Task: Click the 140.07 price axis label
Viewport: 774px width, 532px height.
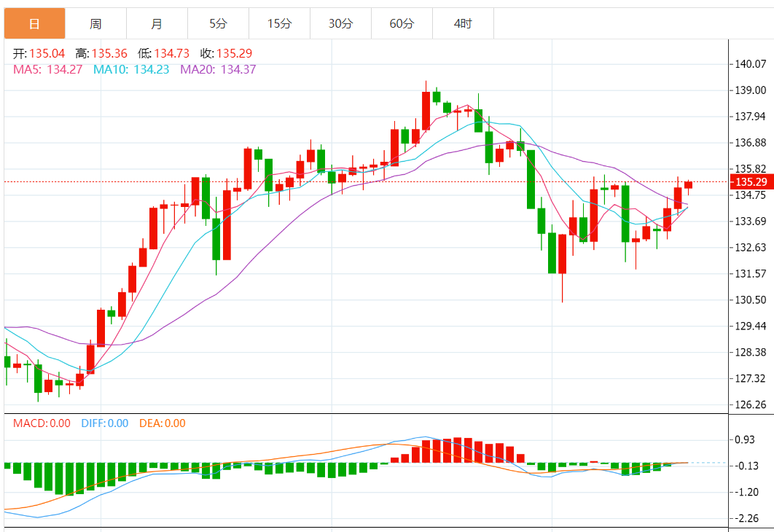Action: (750, 64)
